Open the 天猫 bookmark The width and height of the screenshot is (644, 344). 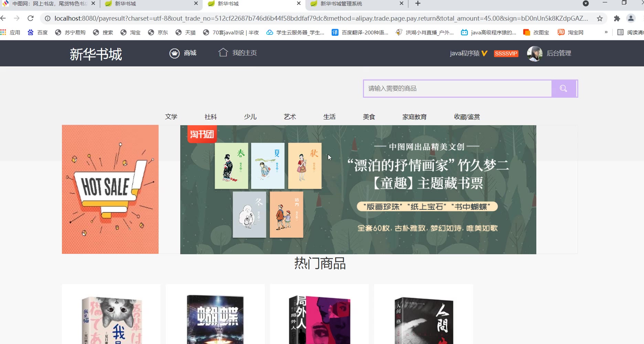coord(185,32)
